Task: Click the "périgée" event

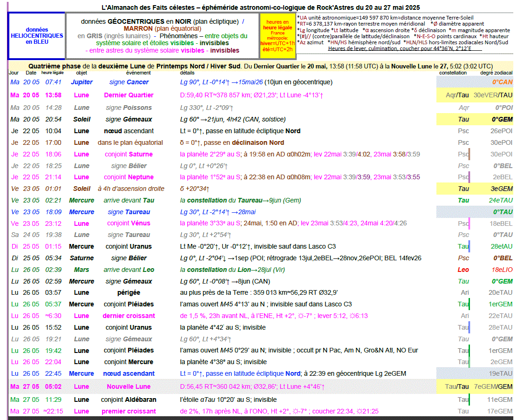Action: click(129, 293)
